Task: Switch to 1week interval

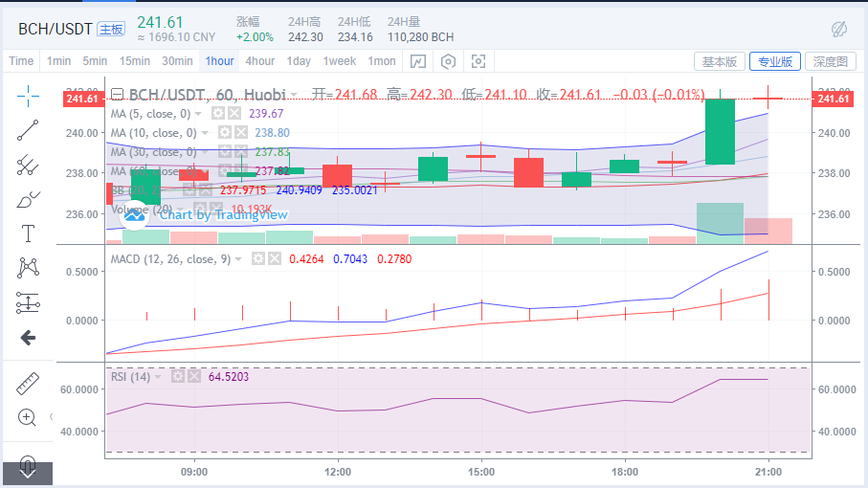Action: (x=340, y=61)
